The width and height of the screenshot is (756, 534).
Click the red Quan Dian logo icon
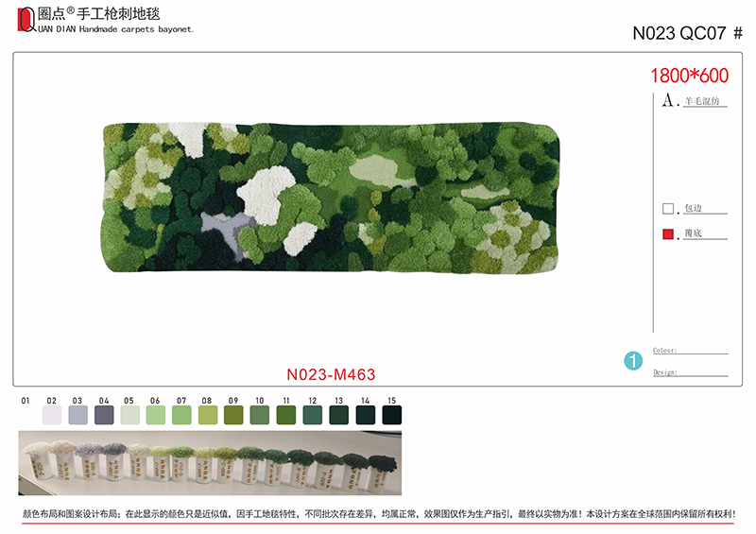pyautogui.click(x=26, y=20)
